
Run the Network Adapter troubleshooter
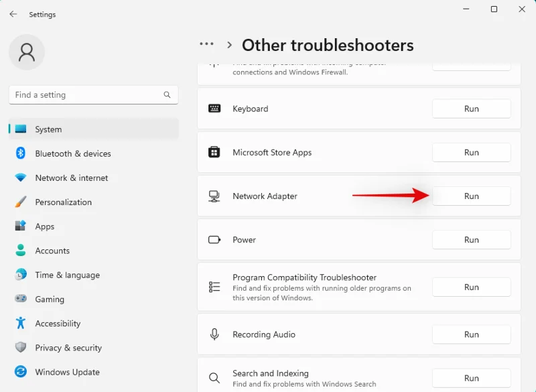[471, 196]
